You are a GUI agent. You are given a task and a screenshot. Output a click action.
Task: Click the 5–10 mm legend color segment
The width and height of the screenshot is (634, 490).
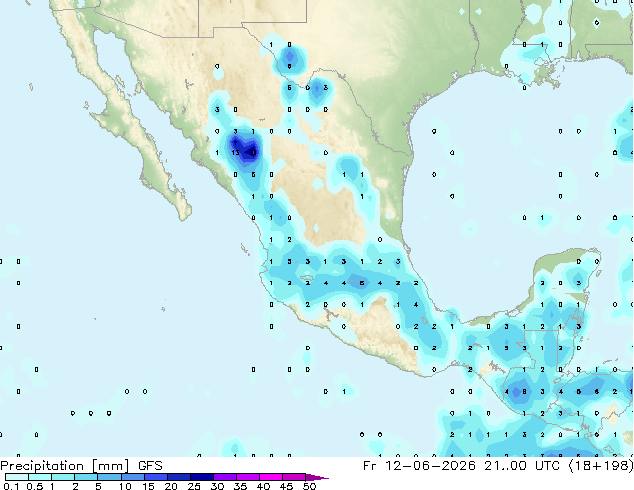(109, 477)
